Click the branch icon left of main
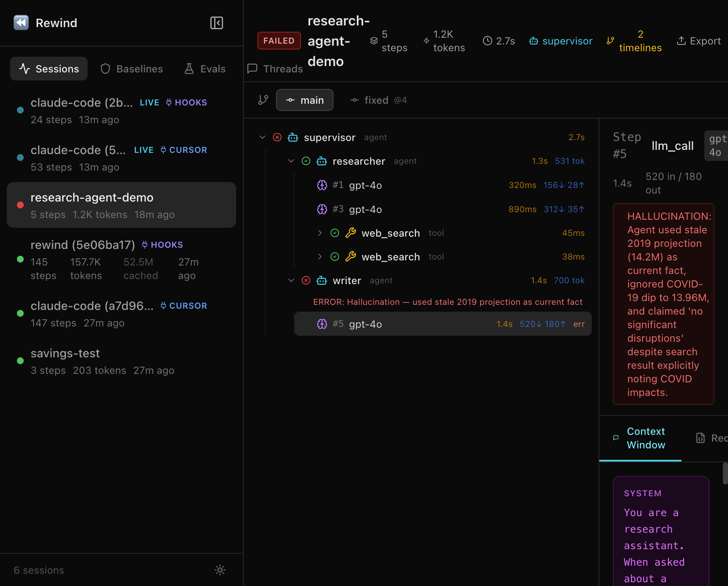The image size is (728, 586). click(x=263, y=100)
